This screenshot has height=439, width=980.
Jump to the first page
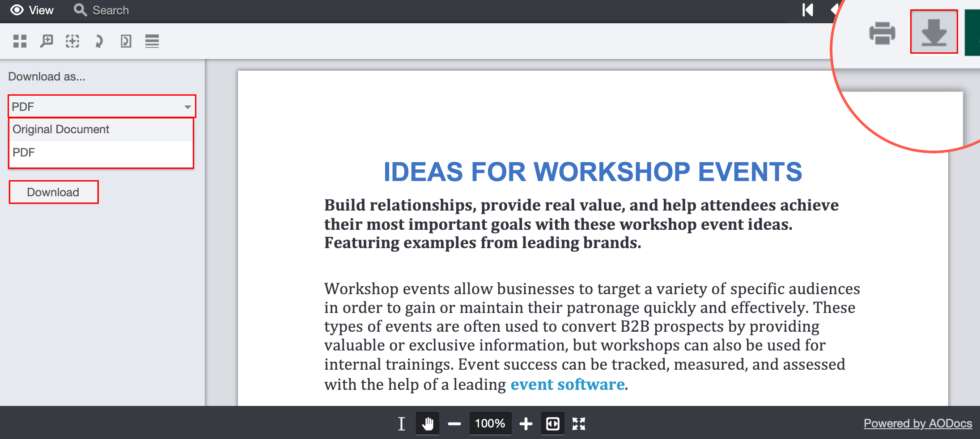click(807, 10)
